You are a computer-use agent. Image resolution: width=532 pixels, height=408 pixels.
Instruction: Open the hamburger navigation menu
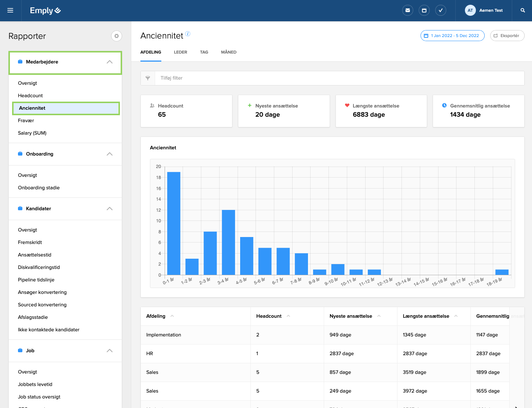(x=10, y=10)
